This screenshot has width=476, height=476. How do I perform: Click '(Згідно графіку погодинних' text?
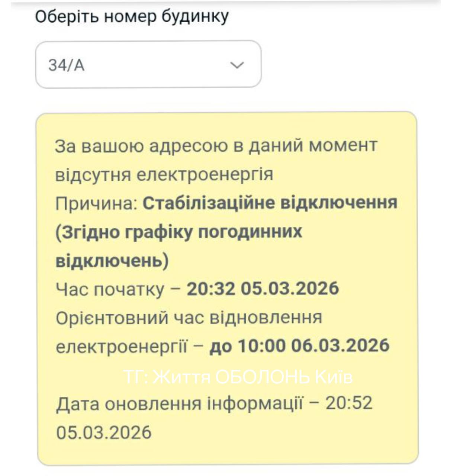click(178, 232)
